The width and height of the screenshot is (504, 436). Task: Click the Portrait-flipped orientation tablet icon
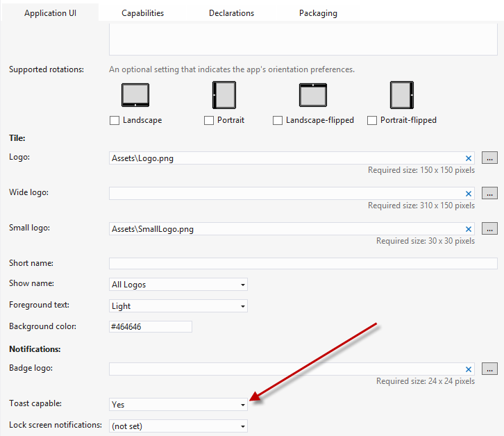point(401,95)
